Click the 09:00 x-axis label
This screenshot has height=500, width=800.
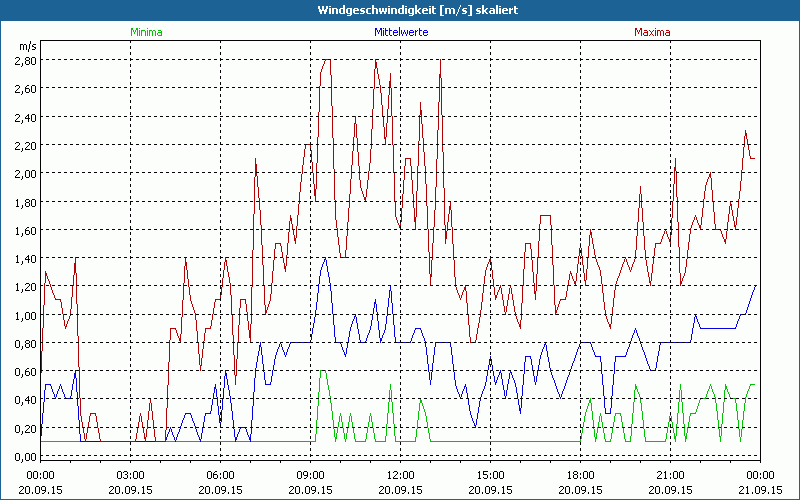(x=310, y=475)
